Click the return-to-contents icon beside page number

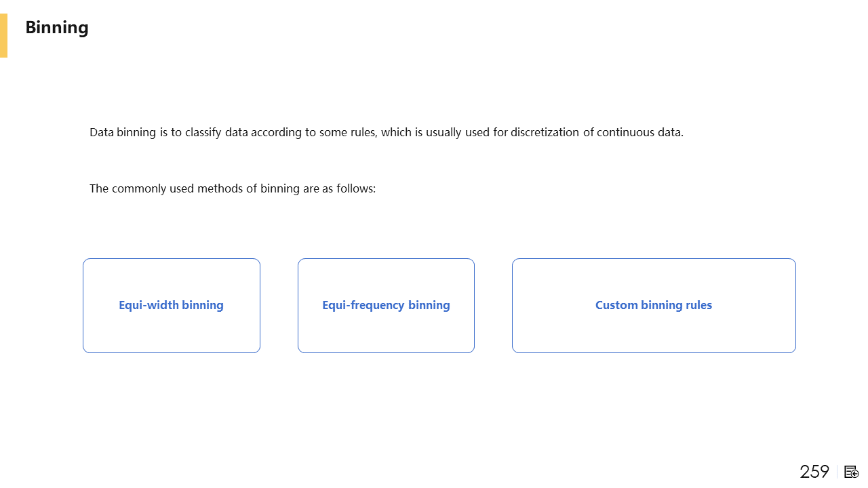852,472
